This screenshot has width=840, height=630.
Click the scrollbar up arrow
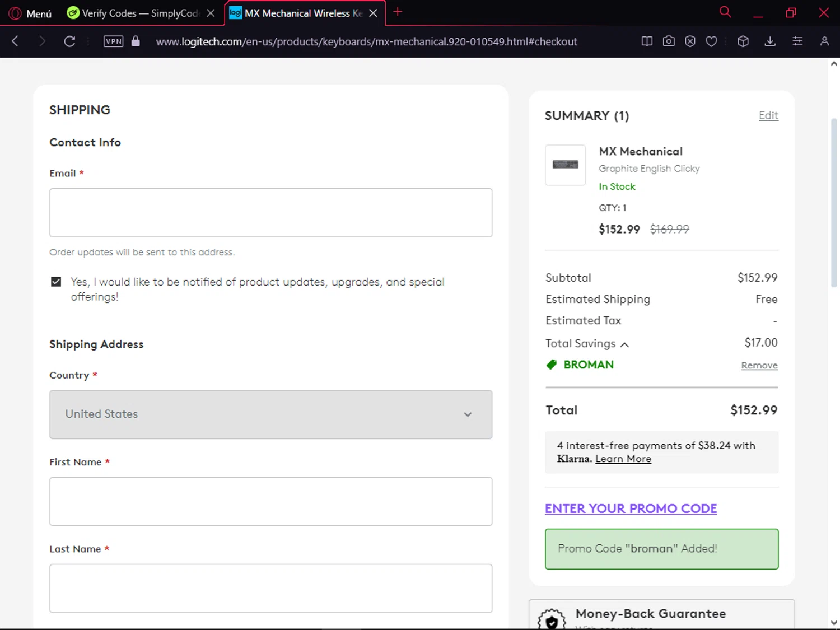click(834, 64)
